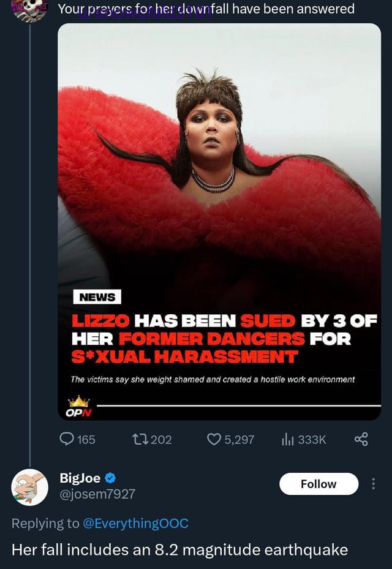392x569 pixels.
Task: Open the three-dot more options menu
Action: tap(373, 484)
